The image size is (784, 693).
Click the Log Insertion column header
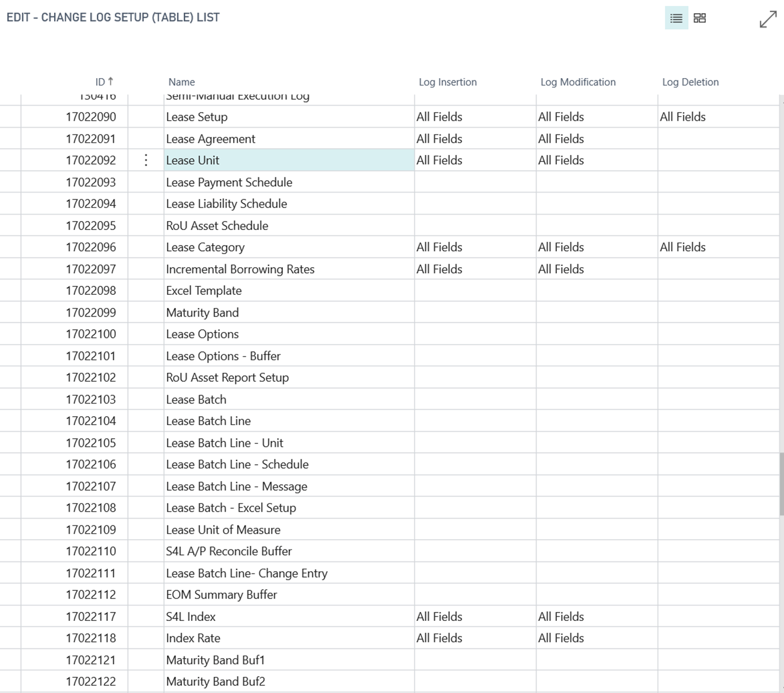pyautogui.click(x=448, y=82)
